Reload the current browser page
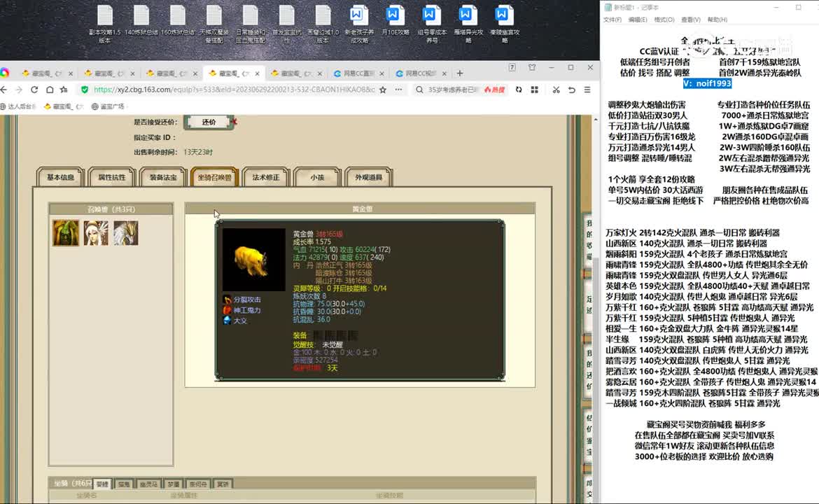819x504 pixels. click(x=34, y=90)
